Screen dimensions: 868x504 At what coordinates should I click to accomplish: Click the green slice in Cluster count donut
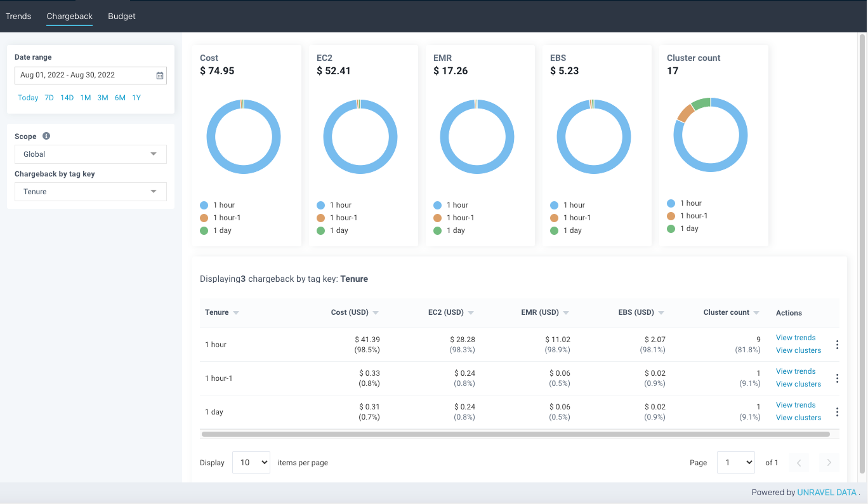pos(700,103)
